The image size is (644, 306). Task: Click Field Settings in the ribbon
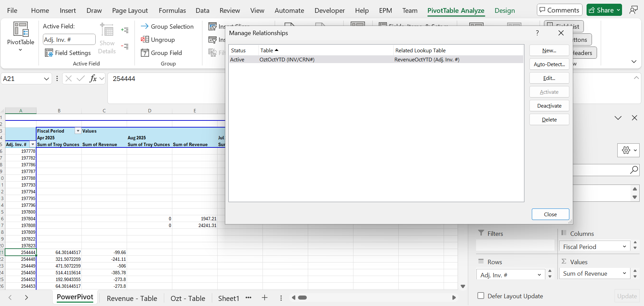pos(68,53)
